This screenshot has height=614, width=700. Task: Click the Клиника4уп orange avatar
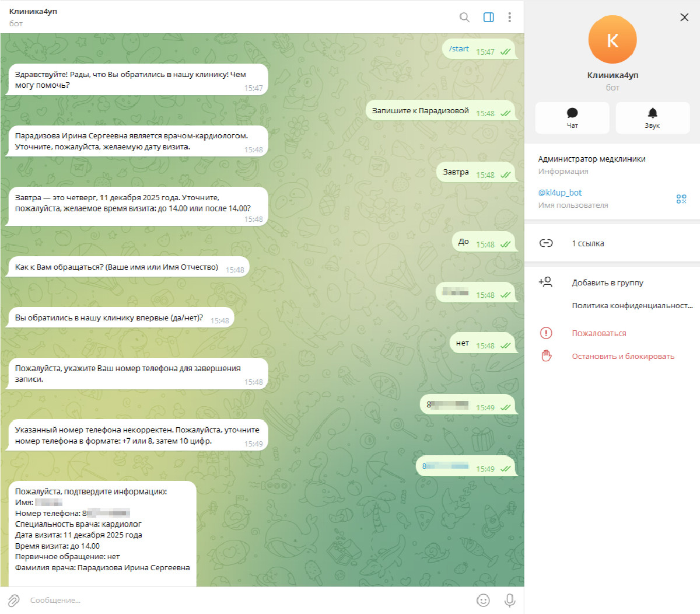(612, 40)
